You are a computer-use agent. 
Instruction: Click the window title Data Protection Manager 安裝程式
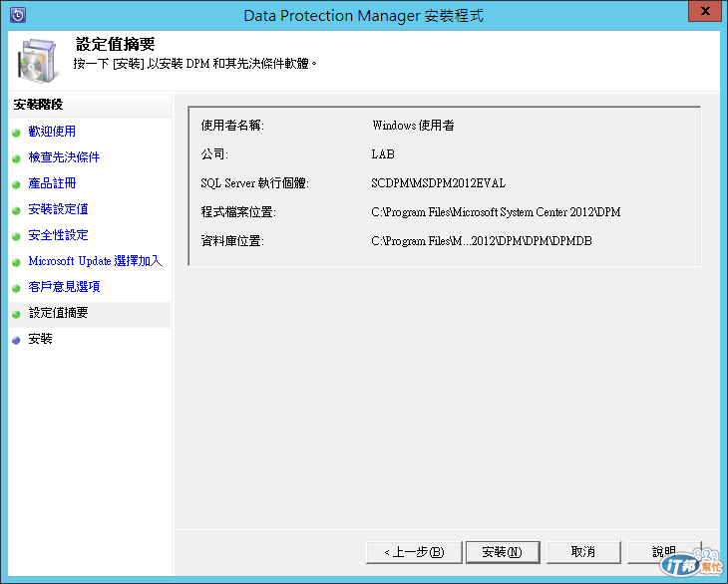pos(364,15)
